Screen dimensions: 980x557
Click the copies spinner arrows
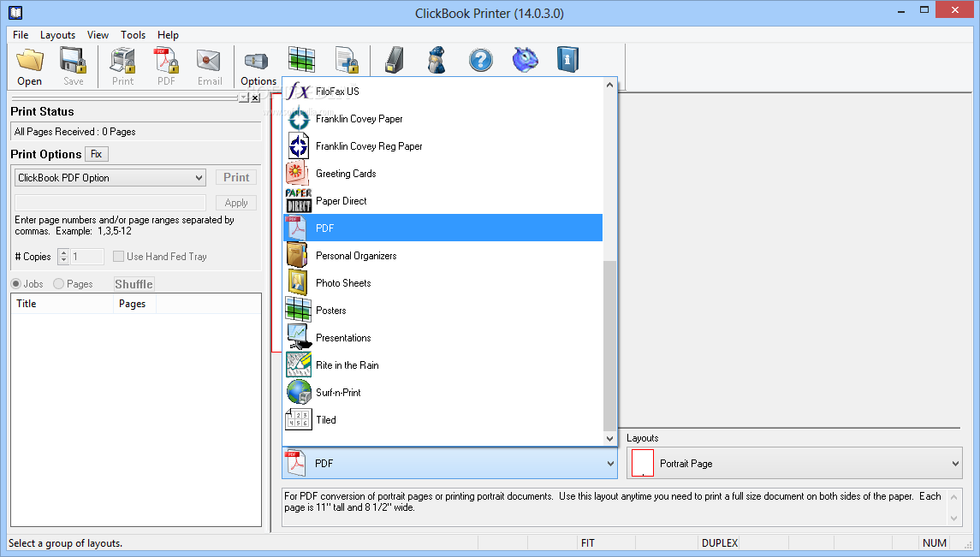(x=63, y=257)
